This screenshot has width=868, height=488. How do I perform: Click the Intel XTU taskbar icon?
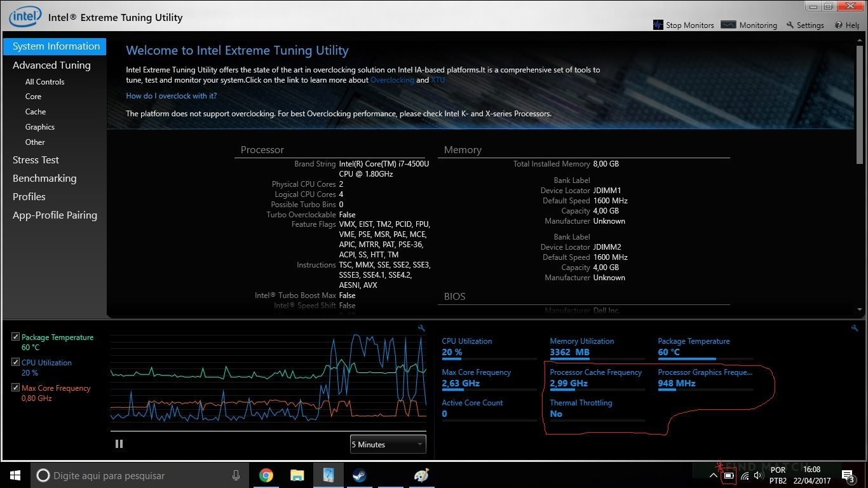328,475
